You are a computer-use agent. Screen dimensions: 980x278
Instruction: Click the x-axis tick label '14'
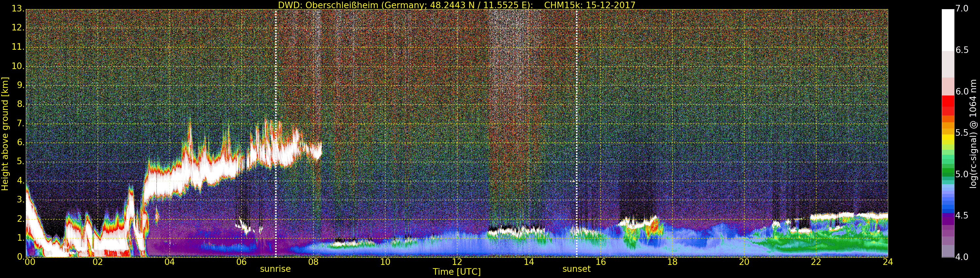(529, 262)
